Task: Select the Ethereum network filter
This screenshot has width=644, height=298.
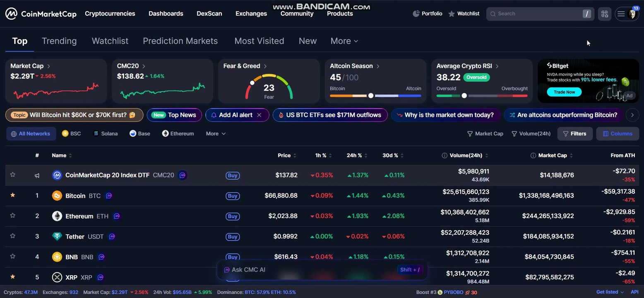Action: pos(178,134)
